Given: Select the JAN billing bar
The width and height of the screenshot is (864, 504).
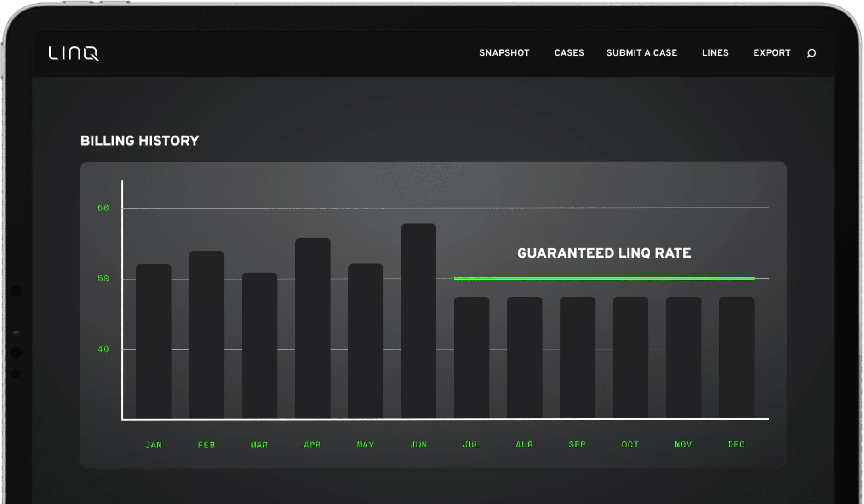Looking at the screenshot, I should 153,340.
